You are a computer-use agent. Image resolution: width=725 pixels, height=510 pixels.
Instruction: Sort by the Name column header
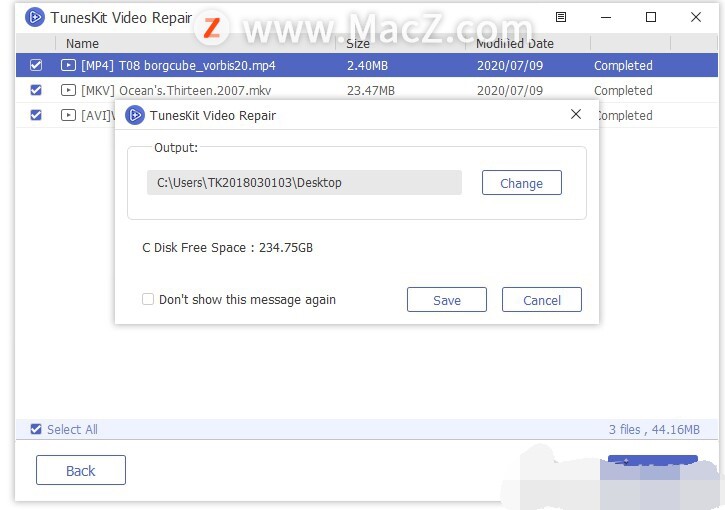pyautogui.click(x=82, y=44)
